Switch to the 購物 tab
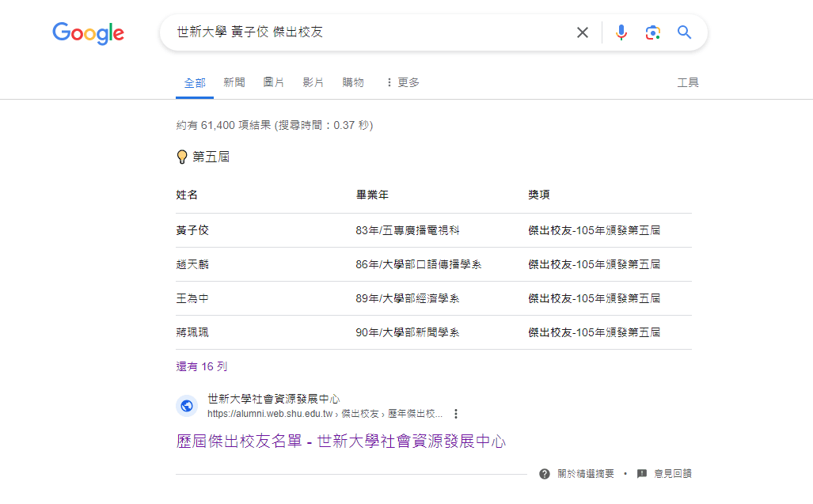The width and height of the screenshot is (813, 504). pyautogui.click(x=352, y=82)
